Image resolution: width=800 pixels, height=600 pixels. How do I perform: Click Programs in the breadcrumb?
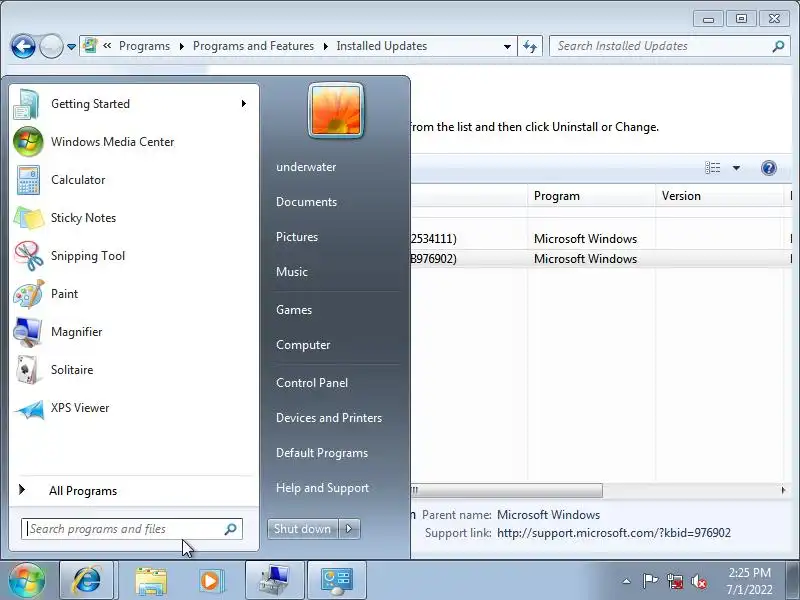point(144,46)
